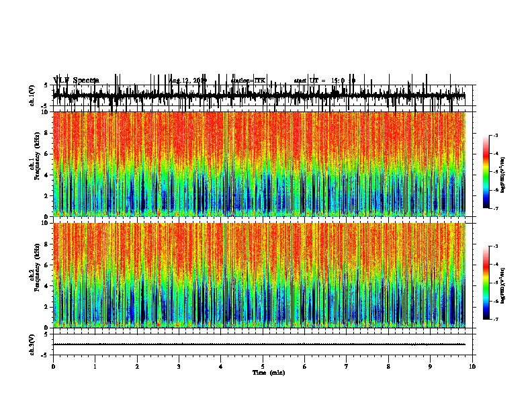Click the ch.1 spectrogram color bar

click(486, 172)
